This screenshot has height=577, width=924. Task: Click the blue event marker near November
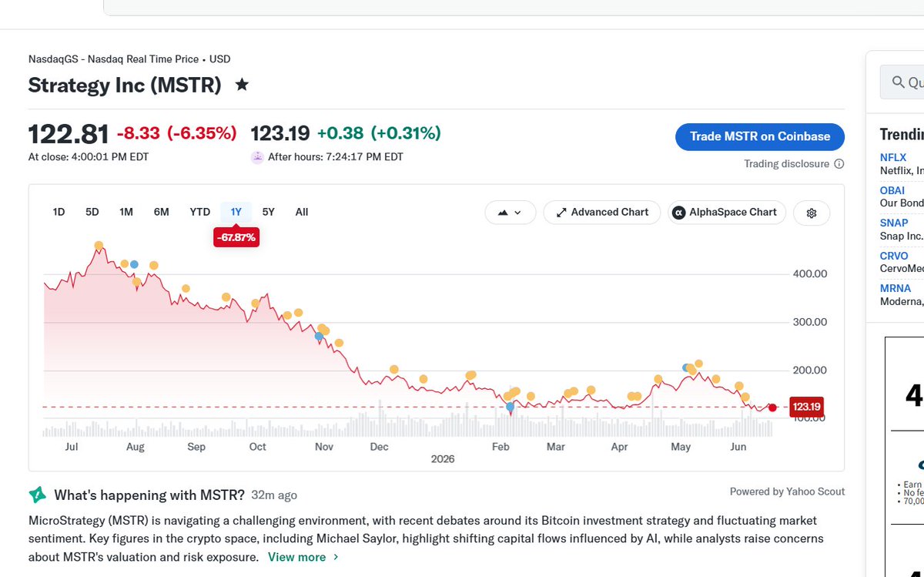318,337
